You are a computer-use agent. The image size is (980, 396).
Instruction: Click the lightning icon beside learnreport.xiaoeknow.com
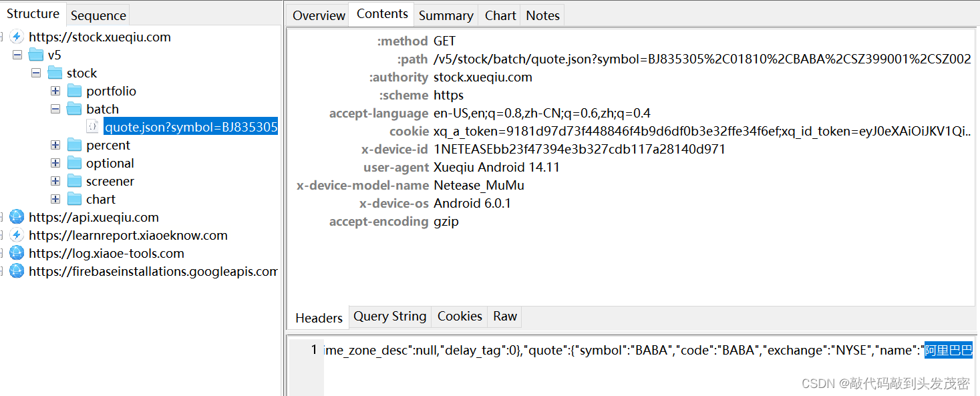pos(17,235)
